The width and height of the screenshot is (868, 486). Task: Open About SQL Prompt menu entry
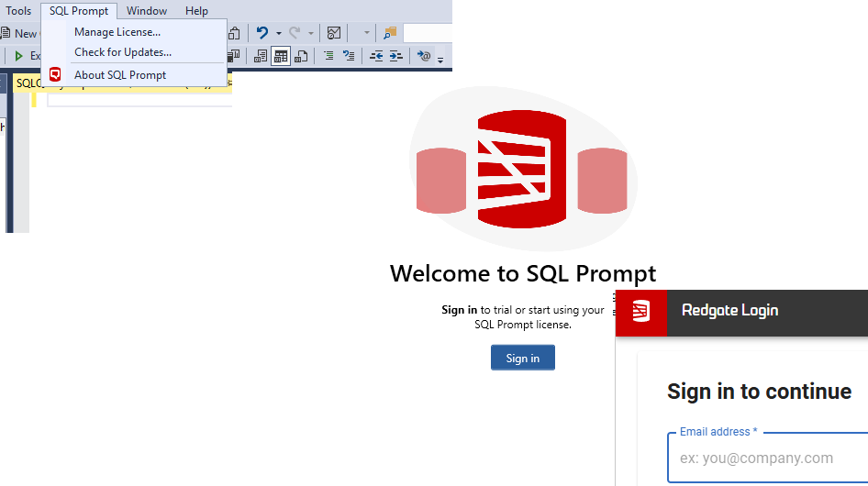coord(120,75)
